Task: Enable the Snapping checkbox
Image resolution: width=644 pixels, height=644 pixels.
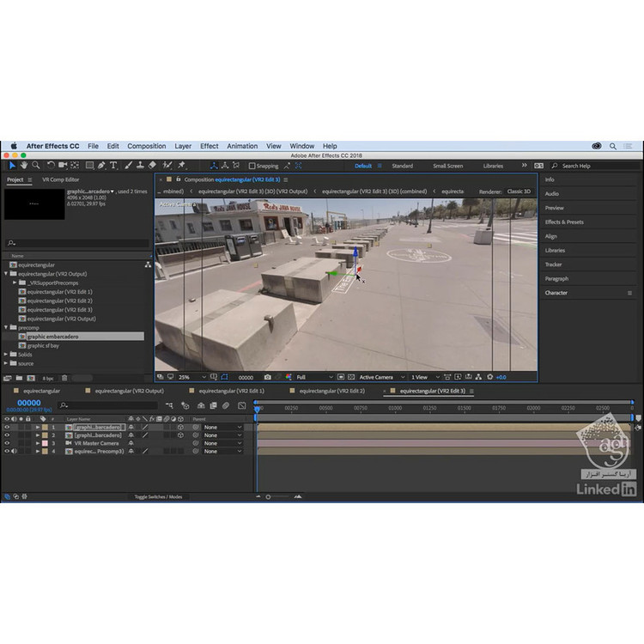Action: tap(252, 166)
